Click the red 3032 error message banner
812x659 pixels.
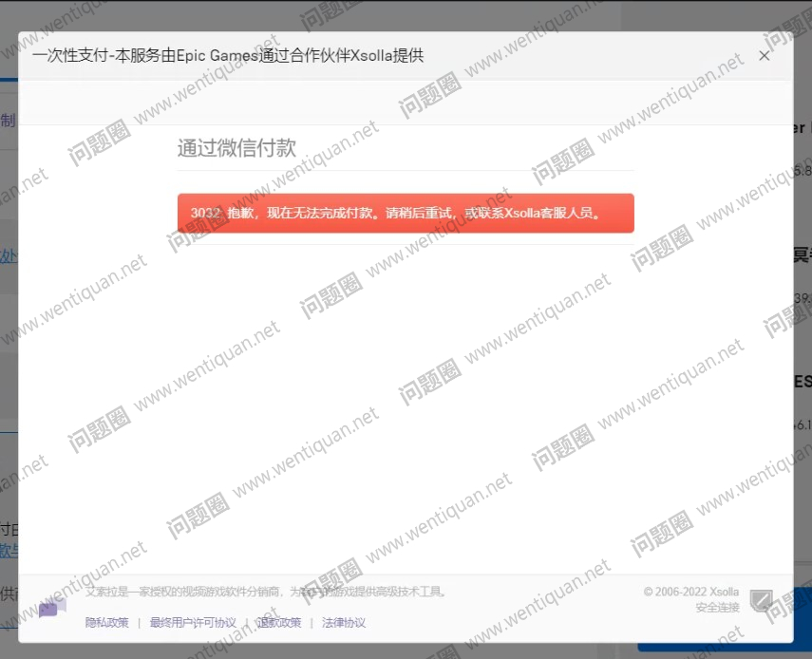click(x=406, y=214)
